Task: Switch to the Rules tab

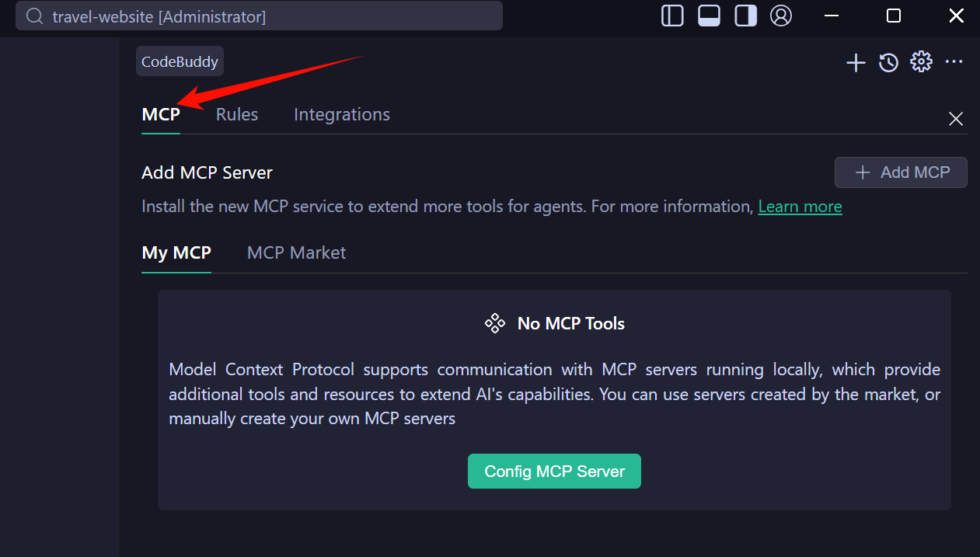Action: point(237,115)
